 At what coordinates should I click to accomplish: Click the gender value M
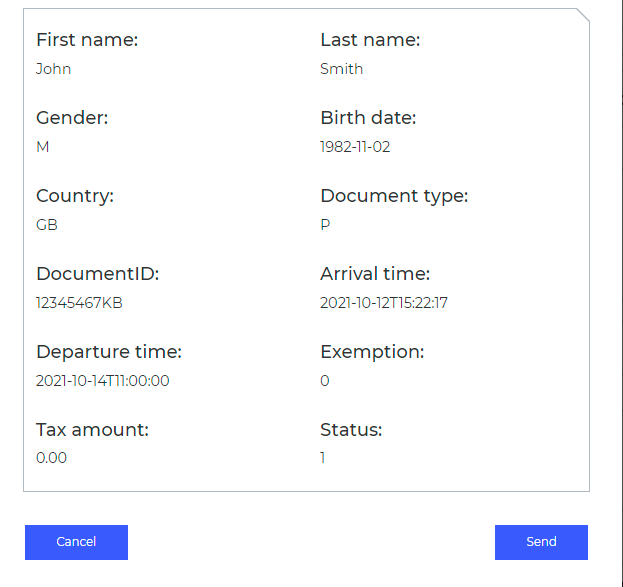[42, 147]
